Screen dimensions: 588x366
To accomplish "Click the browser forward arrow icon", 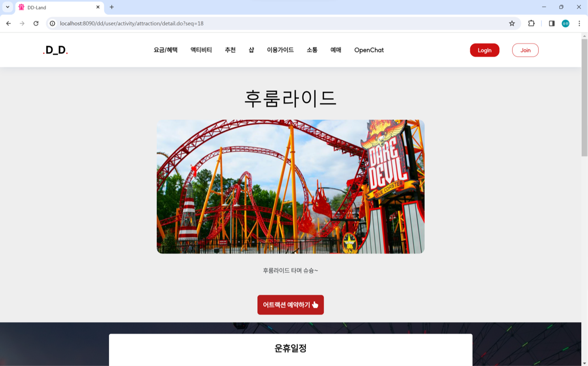I will pos(22,24).
